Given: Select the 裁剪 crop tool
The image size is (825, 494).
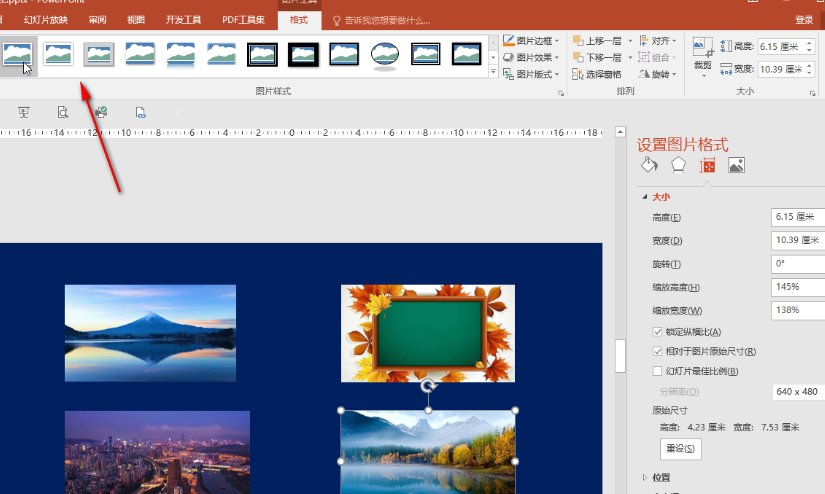Looking at the screenshot, I should click(702, 57).
